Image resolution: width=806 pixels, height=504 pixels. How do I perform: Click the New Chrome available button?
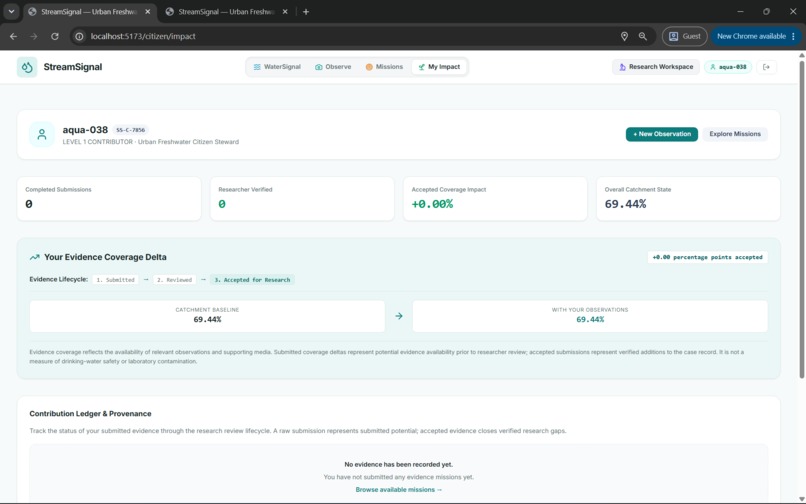click(756, 37)
